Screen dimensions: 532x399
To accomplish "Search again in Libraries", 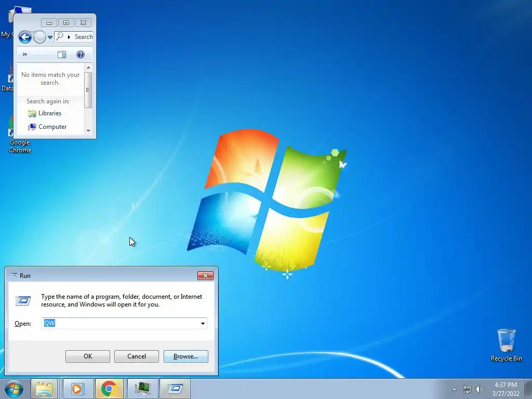I will 45,113.
